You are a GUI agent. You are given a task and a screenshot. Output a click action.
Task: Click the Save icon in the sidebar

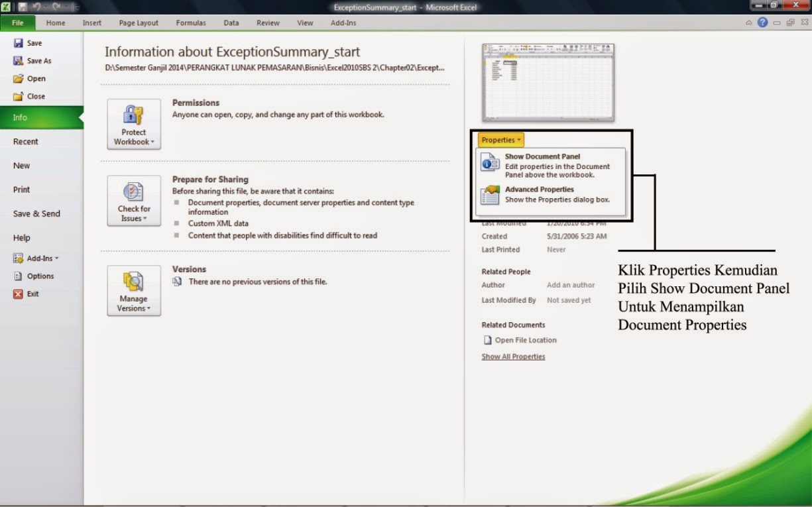point(19,42)
